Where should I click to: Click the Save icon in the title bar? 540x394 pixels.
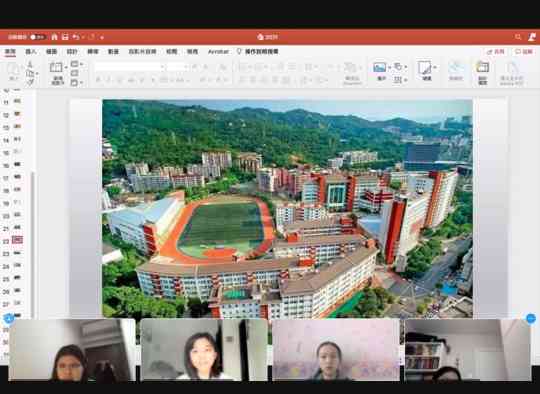[x=65, y=37]
